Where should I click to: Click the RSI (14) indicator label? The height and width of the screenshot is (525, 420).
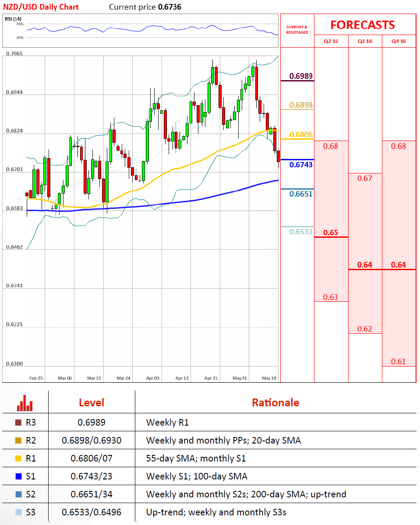13,18
